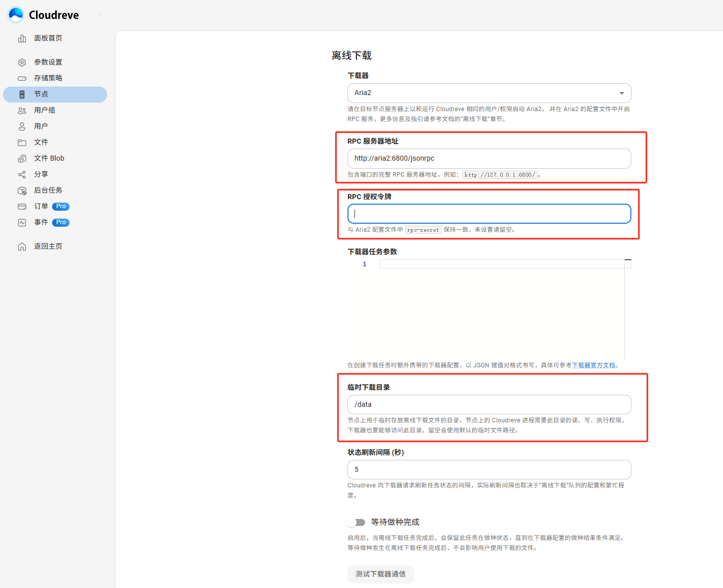723x588 pixels.
Task: Enable the seeding wait option
Action: pos(356,522)
